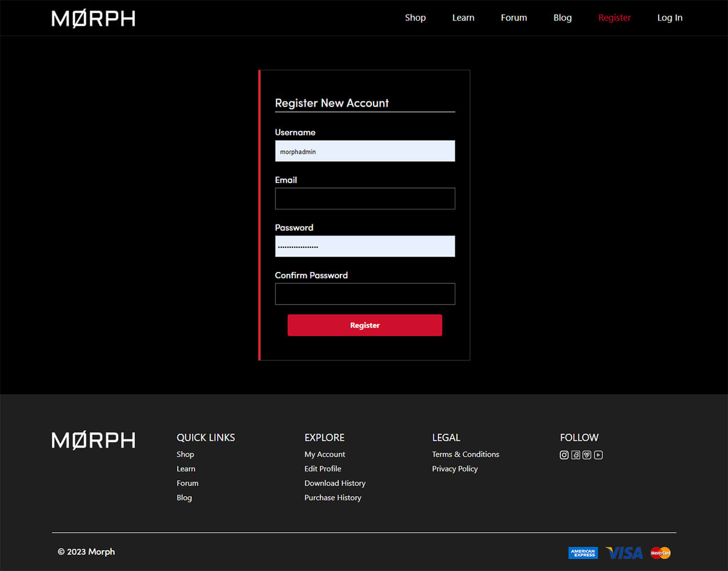Open Blog under Quick Links
Screen dimensions: 728x571
[x=184, y=498]
